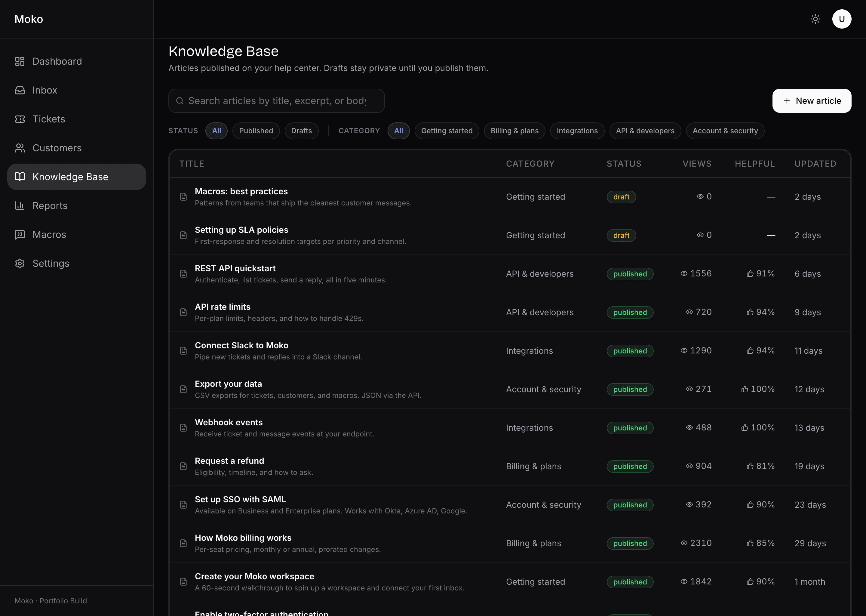Click the Customers people icon
This screenshot has height=616, width=866.
click(20, 148)
